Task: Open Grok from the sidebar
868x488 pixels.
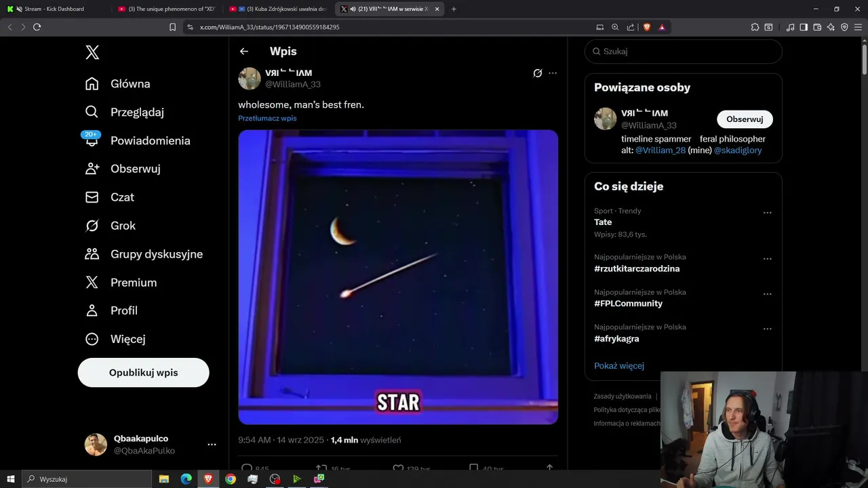Action: point(110,226)
